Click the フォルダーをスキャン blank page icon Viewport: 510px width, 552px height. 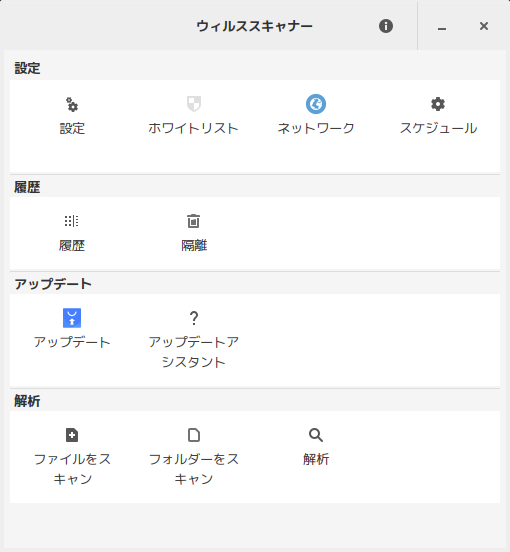click(x=194, y=435)
